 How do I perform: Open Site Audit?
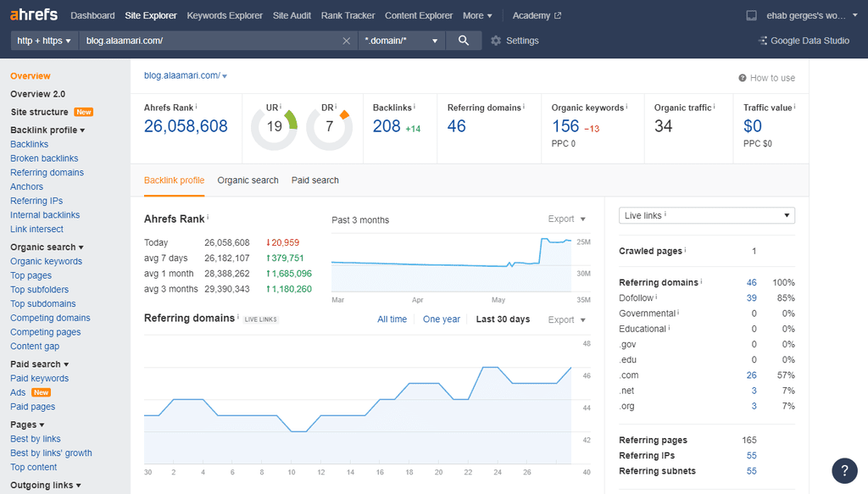coord(292,15)
